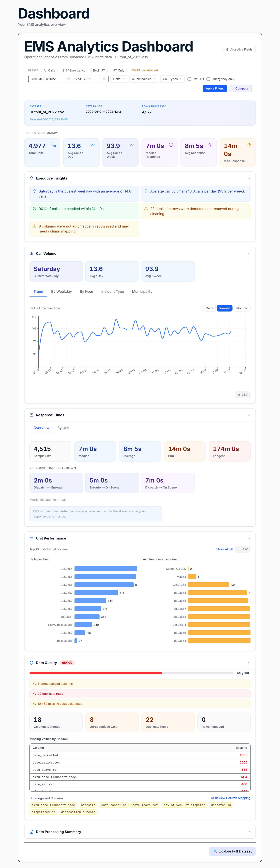The image size is (280, 868).
Task: Collapse the Executive Insights section
Action: (x=249, y=178)
